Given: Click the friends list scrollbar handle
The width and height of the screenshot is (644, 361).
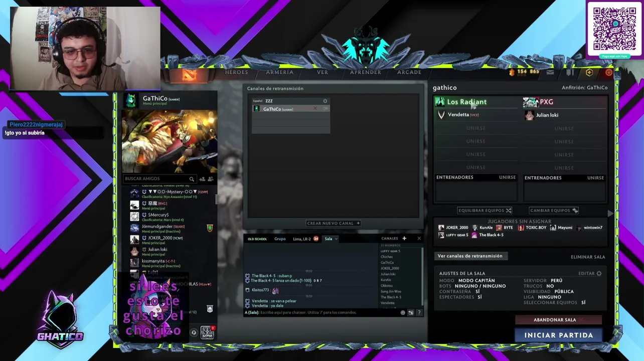Looking at the screenshot, I should pyautogui.click(x=216, y=199).
